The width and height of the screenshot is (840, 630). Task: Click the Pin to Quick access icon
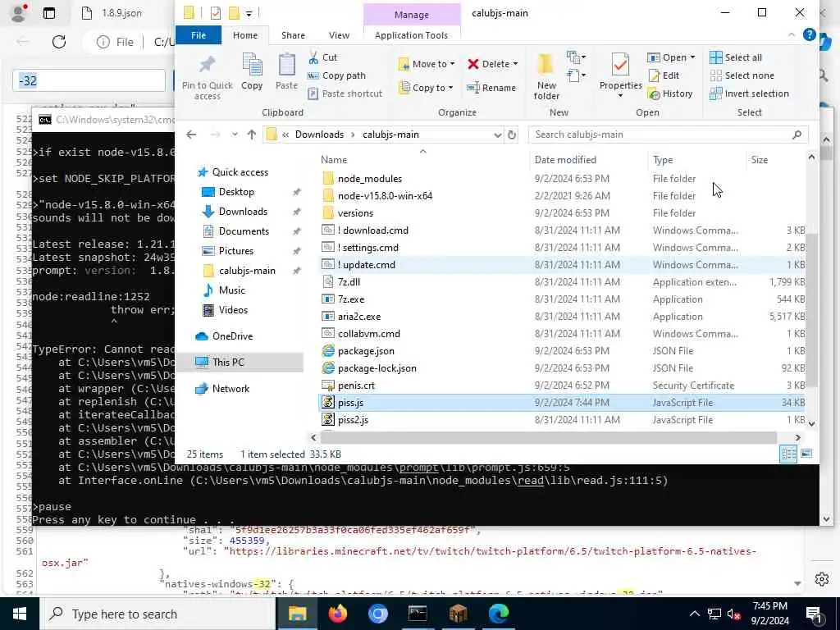tap(207, 66)
